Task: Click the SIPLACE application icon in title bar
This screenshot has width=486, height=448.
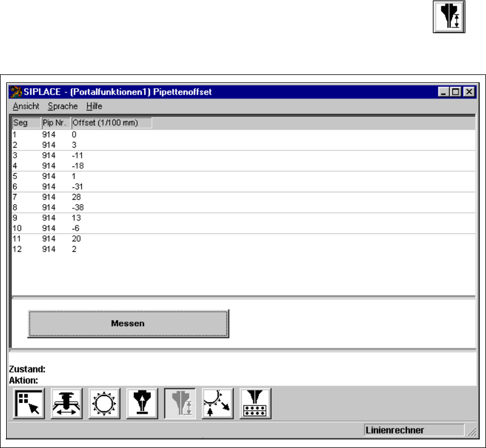Action: pos(16,92)
